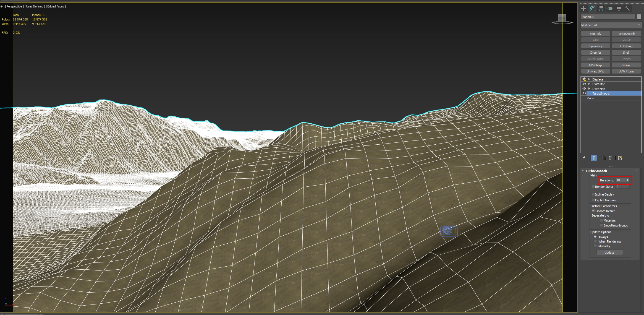Viewport: 644px width, 315px height.
Task: Click the Update button
Action: coord(609,252)
